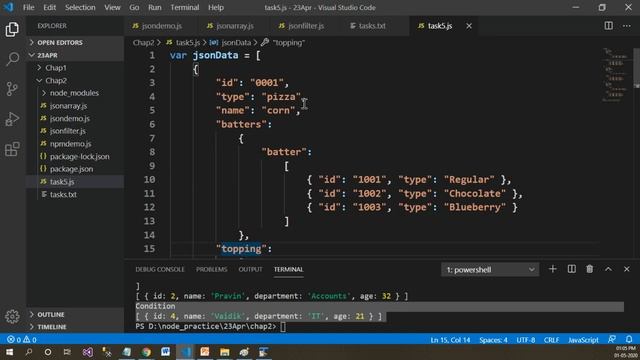Open the Explorer view in activity bar

12,29
